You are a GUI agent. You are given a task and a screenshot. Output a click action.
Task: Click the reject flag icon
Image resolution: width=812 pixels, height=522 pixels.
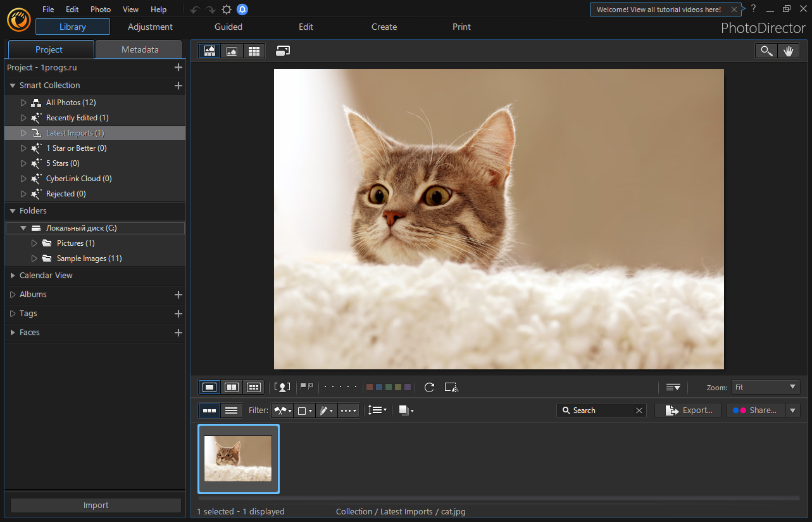[310, 386]
